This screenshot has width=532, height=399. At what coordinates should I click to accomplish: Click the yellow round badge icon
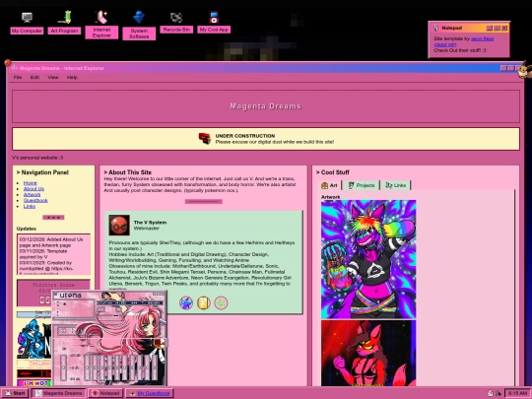204,302
